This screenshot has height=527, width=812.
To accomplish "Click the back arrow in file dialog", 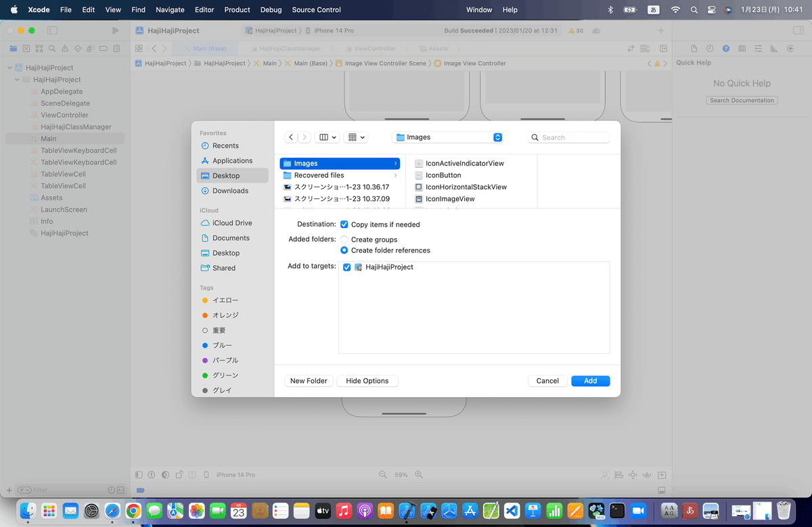I will click(x=291, y=137).
